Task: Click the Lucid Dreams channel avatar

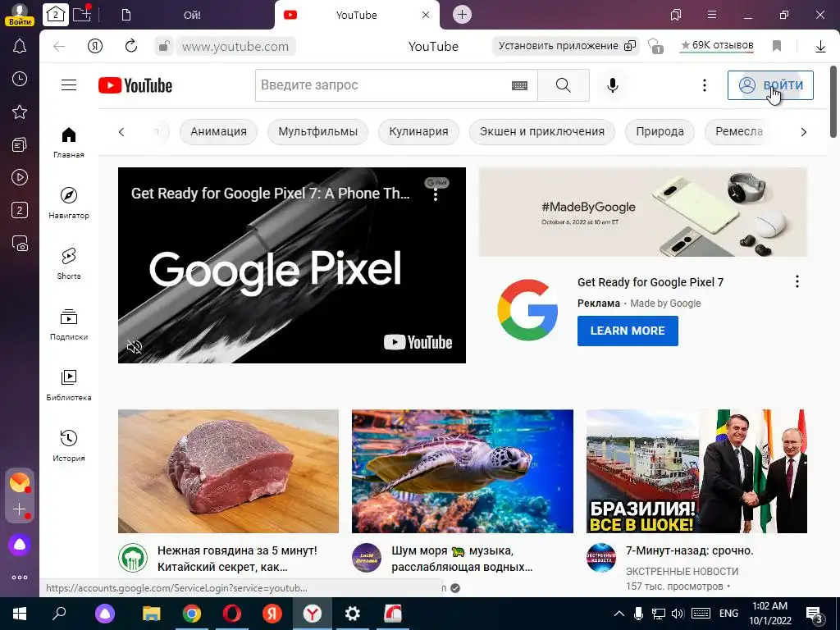Action: (367, 558)
